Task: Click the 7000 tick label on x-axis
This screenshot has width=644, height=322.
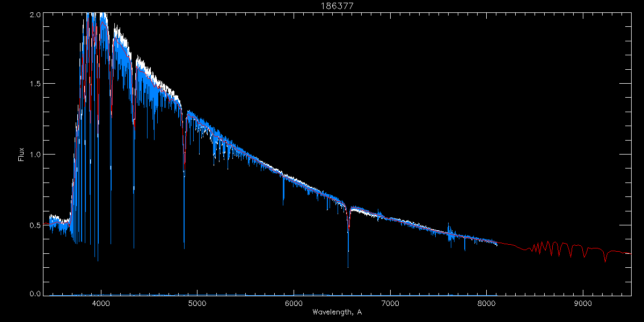Action: tap(390, 302)
